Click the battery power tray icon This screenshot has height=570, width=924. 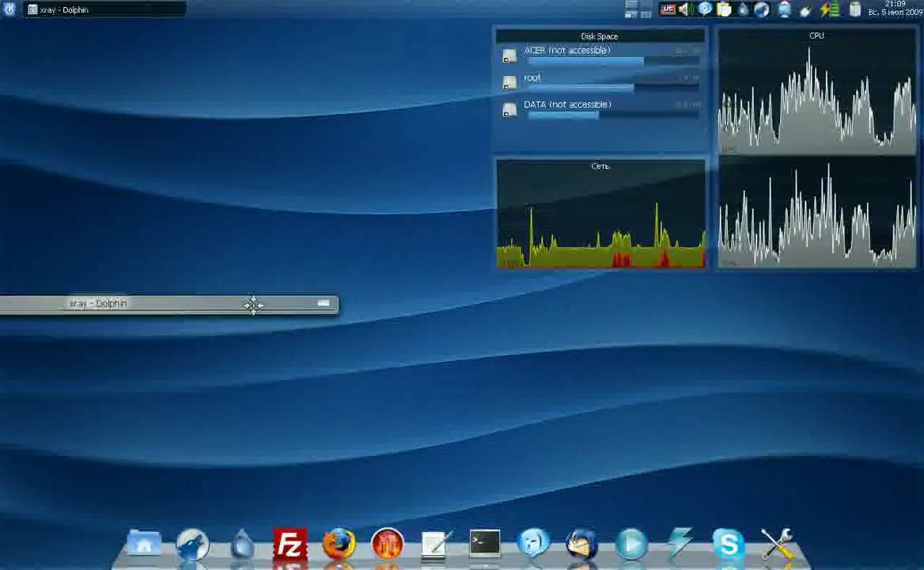830,9
